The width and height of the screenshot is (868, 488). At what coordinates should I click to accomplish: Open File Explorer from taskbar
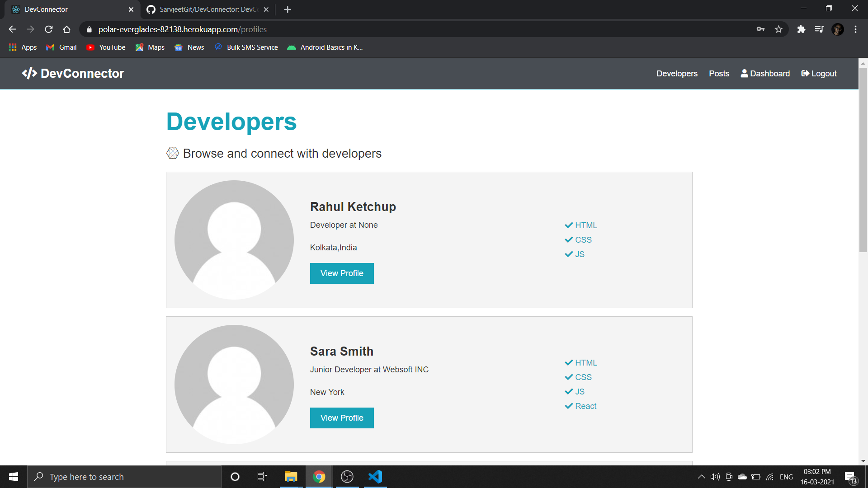(291, 477)
